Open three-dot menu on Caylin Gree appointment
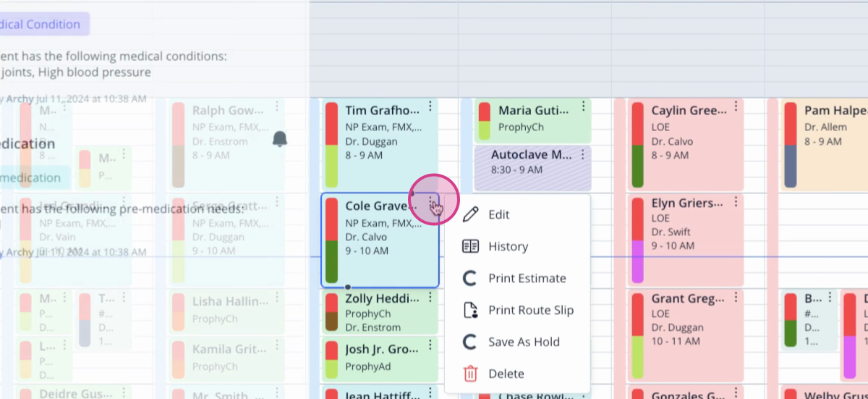 (736, 107)
